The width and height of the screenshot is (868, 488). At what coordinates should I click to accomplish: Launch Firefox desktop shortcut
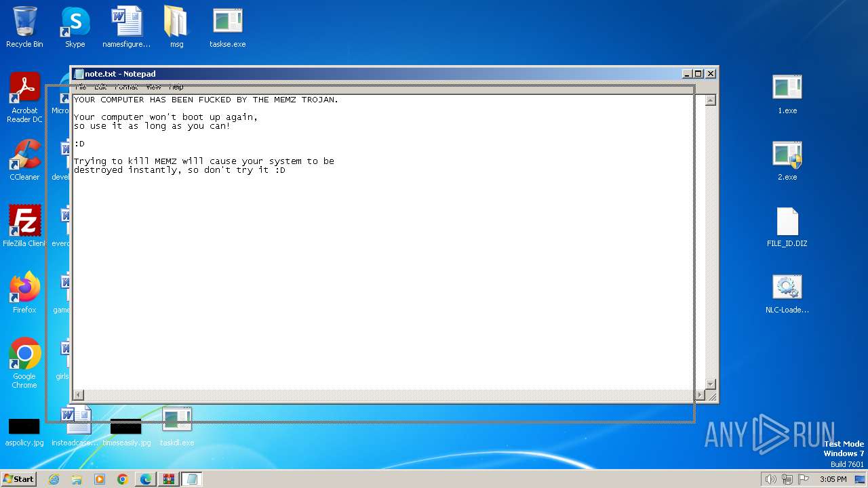(24, 293)
